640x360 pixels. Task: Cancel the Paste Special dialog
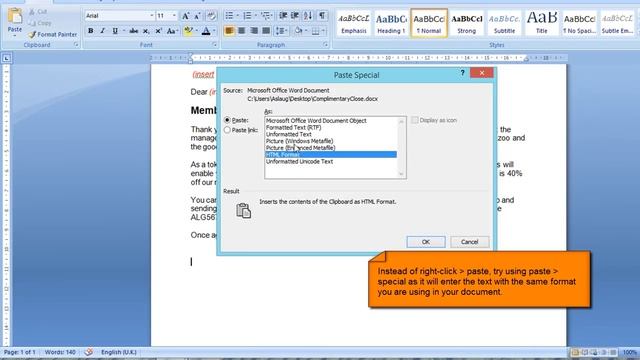pyautogui.click(x=469, y=242)
